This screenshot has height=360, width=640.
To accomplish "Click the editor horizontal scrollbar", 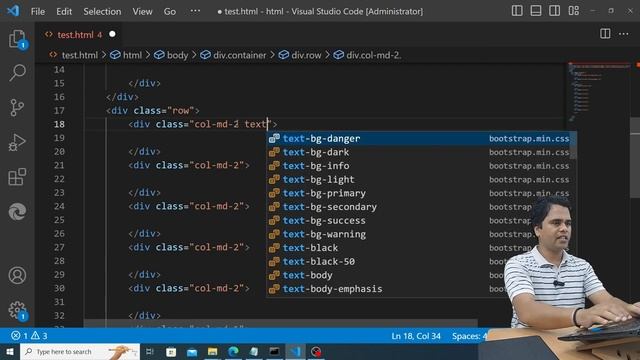I will 280,323.
